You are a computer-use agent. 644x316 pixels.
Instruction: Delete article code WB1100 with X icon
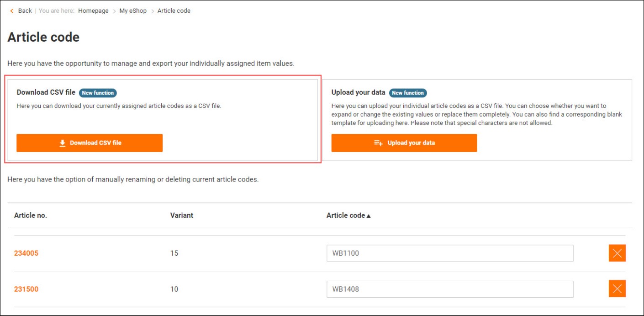coord(617,253)
